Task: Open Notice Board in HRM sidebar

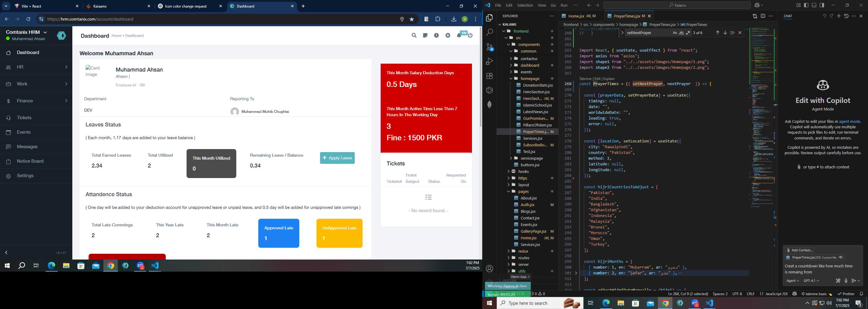Action: pos(36,161)
